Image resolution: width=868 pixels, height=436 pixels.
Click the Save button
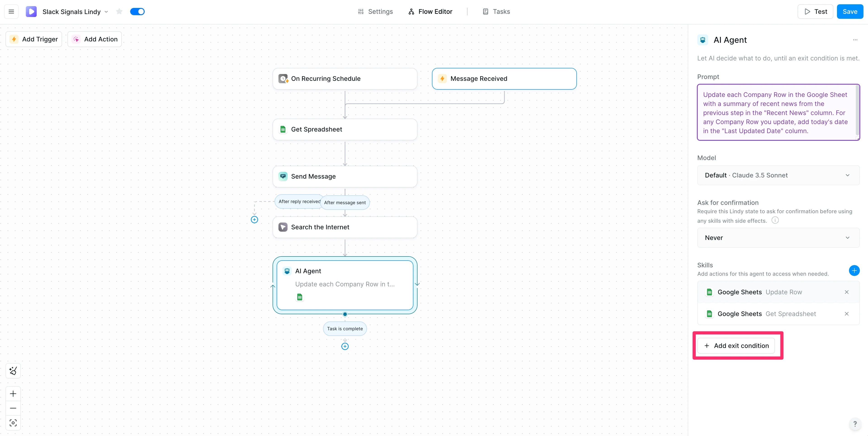[849, 12]
